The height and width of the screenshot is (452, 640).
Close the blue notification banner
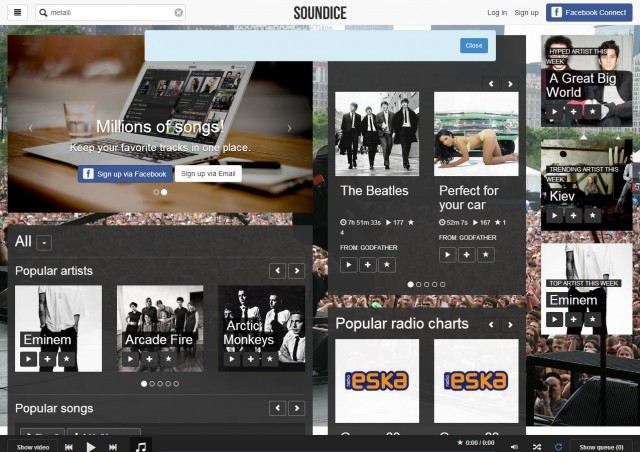tap(474, 45)
